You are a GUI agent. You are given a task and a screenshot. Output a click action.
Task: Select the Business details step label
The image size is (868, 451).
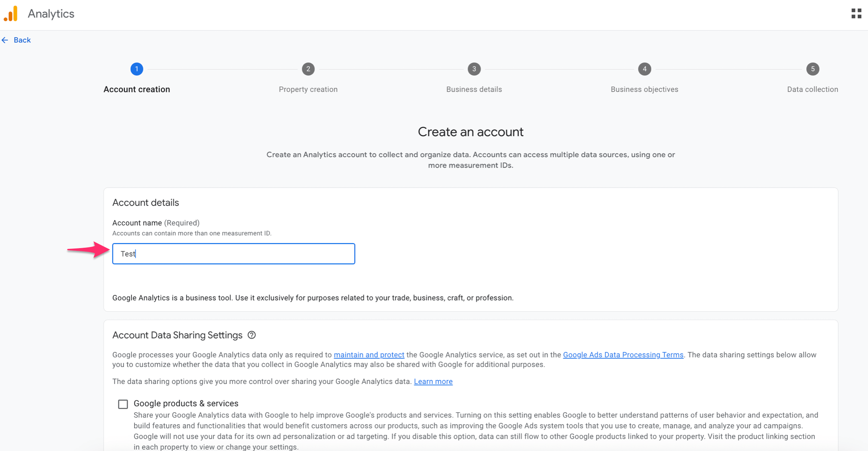pos(474,89)
